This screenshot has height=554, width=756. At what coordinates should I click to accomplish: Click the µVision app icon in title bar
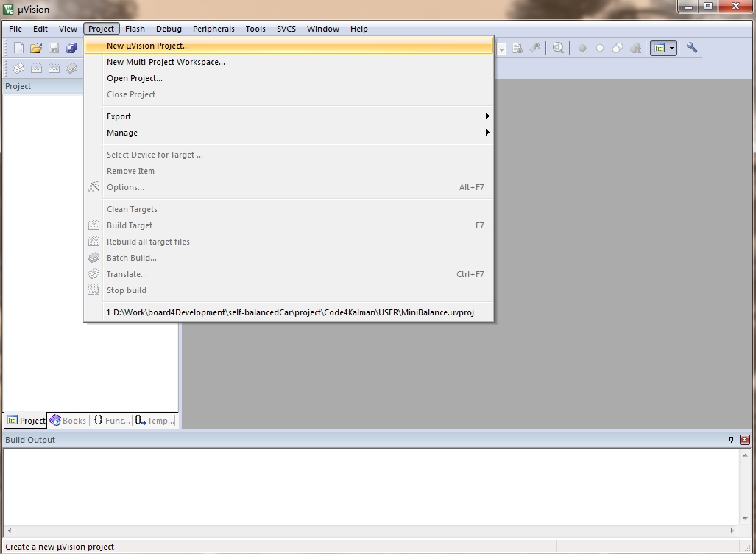[x=8, y=9]
